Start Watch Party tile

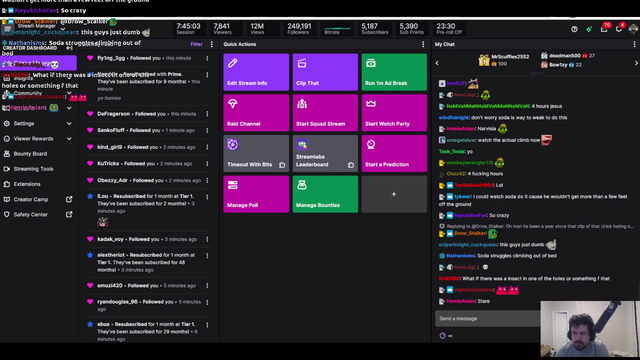tap(394, 113)
